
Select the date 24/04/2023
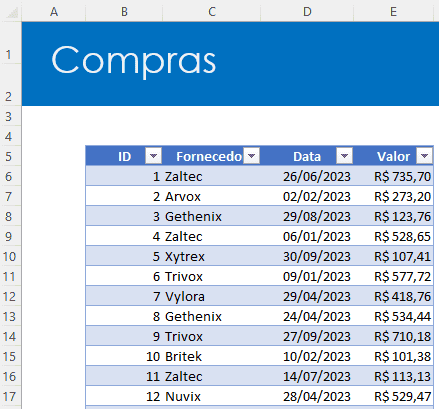[x=307, y=316]
